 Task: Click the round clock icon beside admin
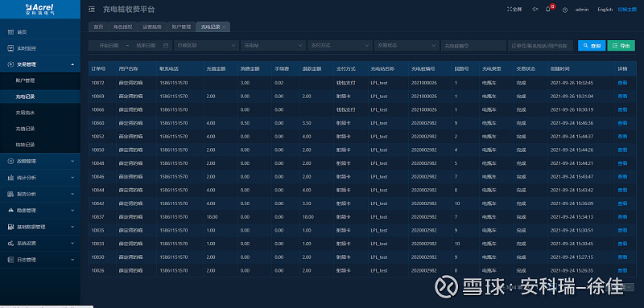[565, 10]
